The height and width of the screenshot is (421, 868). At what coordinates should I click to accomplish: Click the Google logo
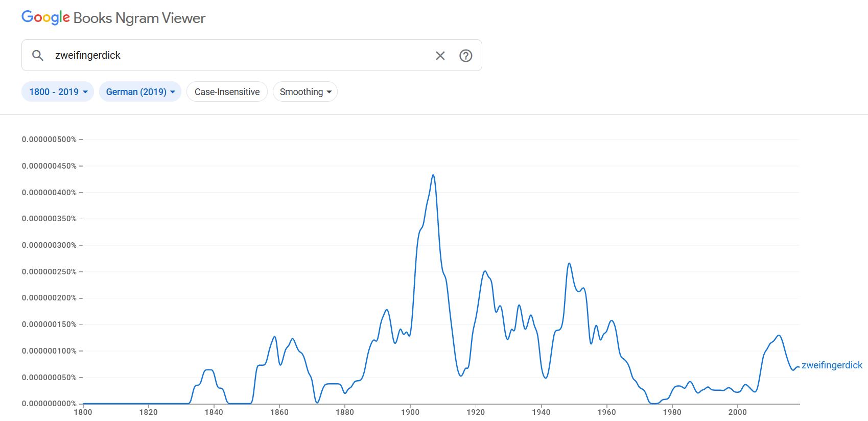[45, 17]
